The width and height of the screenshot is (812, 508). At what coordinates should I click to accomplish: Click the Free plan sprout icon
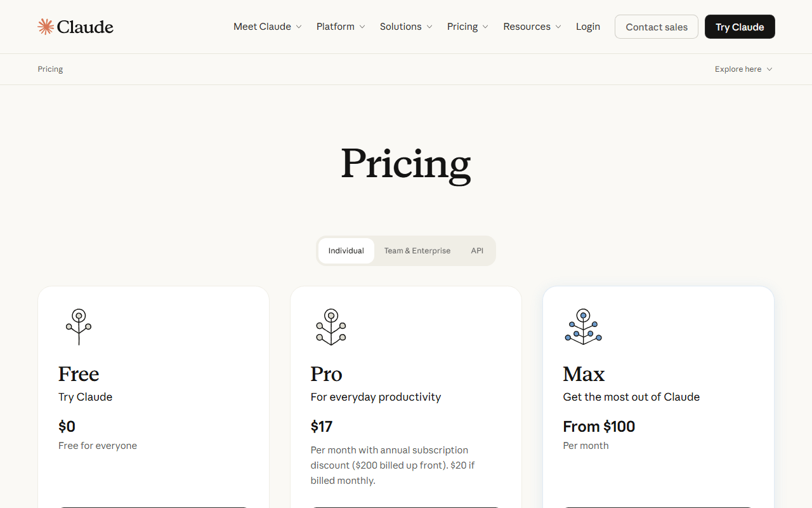pyautogui.click(x=79, y=327)
